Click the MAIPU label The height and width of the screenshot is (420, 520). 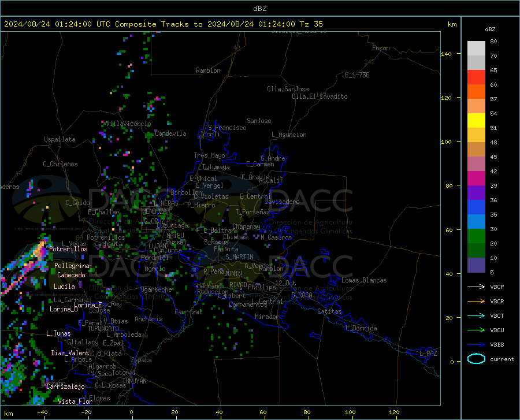coord(175,235)
